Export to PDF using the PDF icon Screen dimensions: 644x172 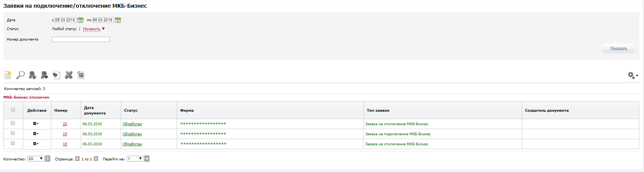(x=81, y=75)
